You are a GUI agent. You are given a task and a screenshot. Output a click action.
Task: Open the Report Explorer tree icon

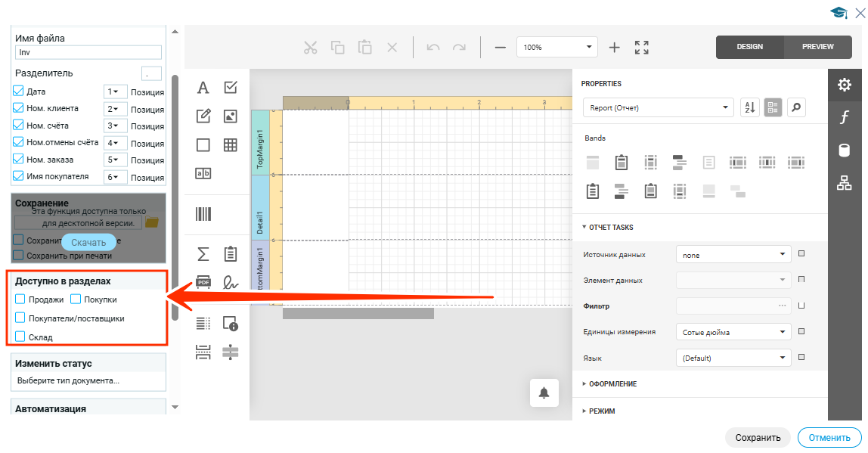pyautogui.click(x=845, y=182)
